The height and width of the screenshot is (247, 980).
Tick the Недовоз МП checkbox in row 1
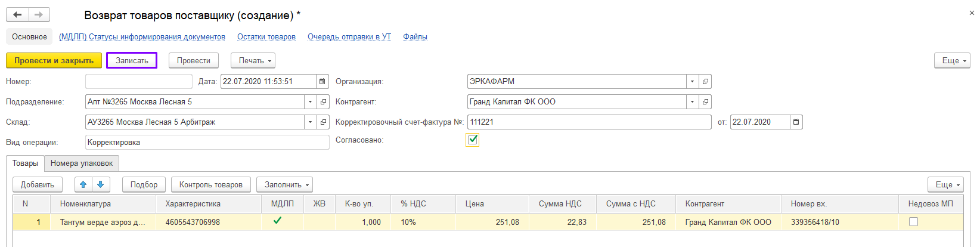(913, 222)
